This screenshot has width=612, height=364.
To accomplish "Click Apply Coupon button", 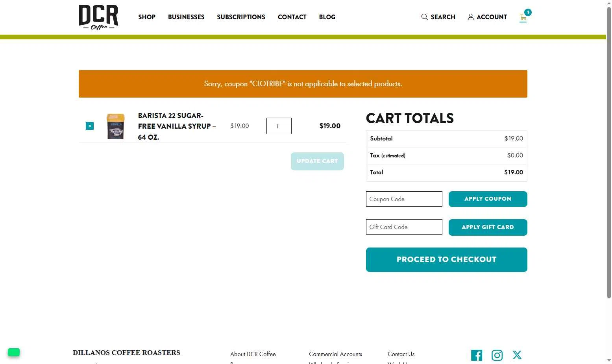I will point(488,199).
